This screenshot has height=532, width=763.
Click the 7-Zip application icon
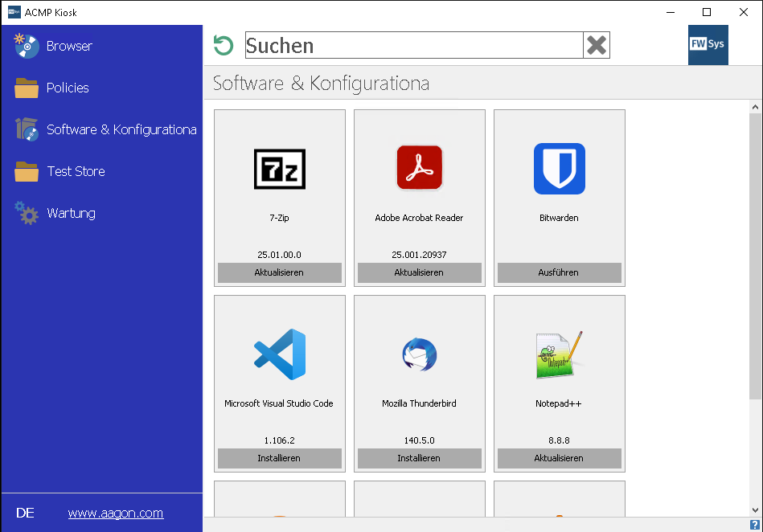point(279,169)
